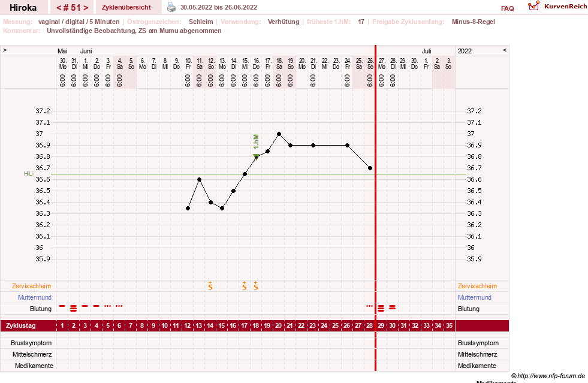Open the FAQ link

(x=507, y=8)
